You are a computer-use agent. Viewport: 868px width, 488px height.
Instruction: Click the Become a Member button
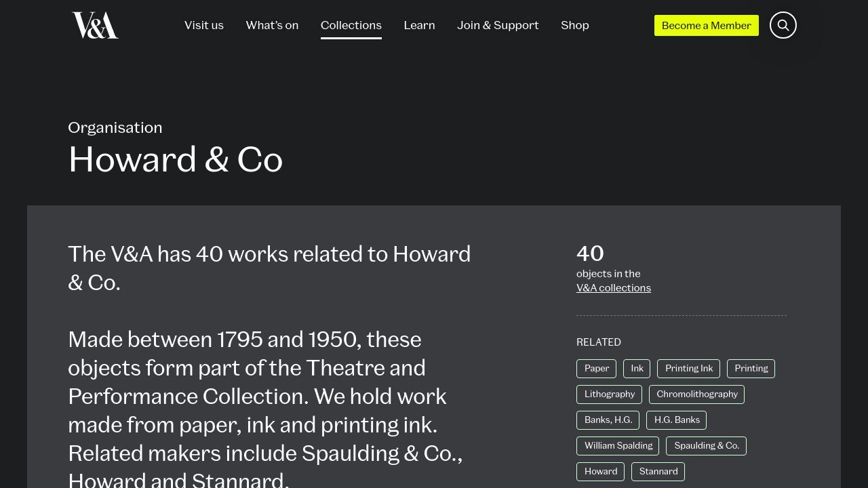707,25
